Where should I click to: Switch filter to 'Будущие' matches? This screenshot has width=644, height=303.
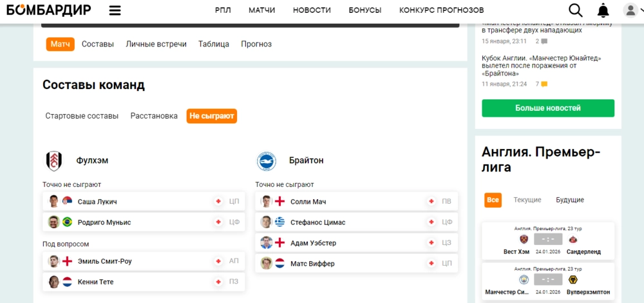point(569,200)
